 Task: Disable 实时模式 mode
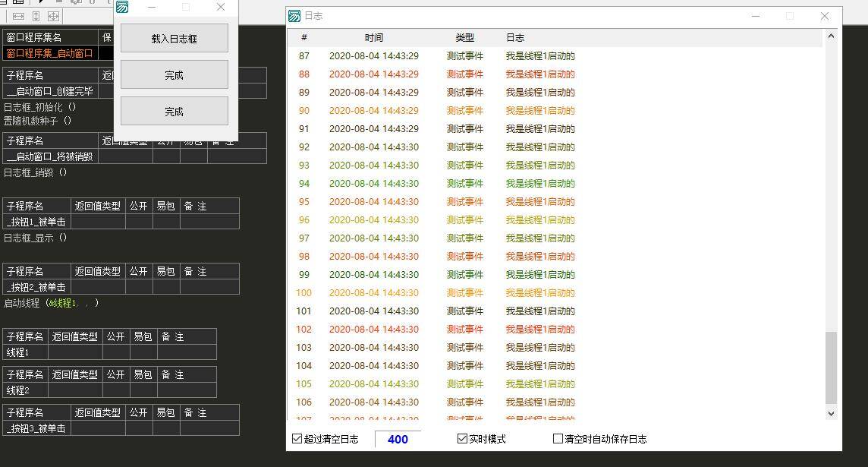(x=461, y=438)
